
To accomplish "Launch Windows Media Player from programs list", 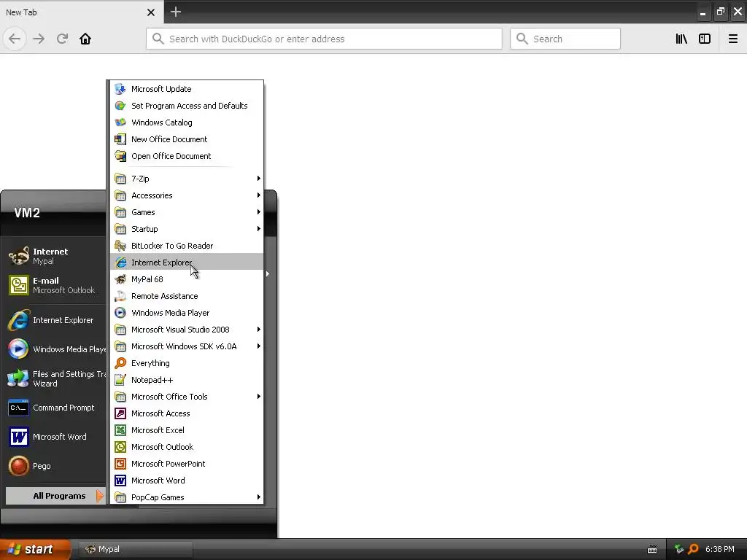I will (187, 313).
